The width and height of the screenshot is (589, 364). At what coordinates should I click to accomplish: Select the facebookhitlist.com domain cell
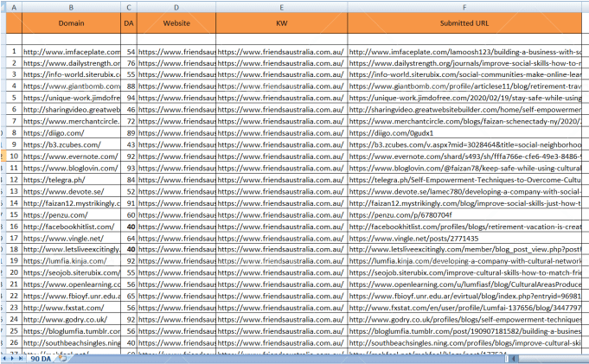point(72,227)
